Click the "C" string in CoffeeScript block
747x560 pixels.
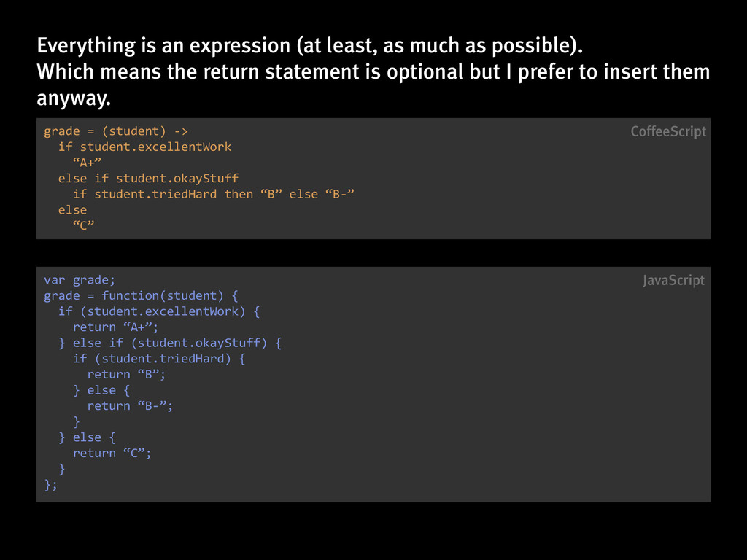[84, 225]
